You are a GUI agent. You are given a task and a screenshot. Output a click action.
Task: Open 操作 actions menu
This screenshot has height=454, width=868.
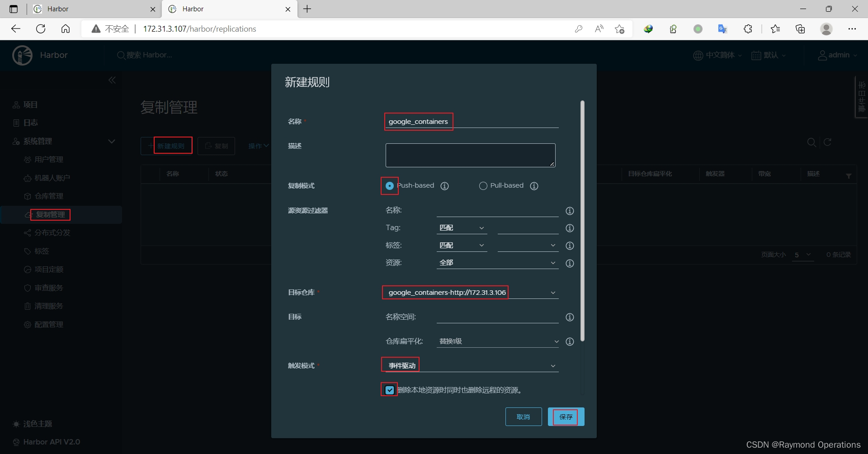(259, 146)
